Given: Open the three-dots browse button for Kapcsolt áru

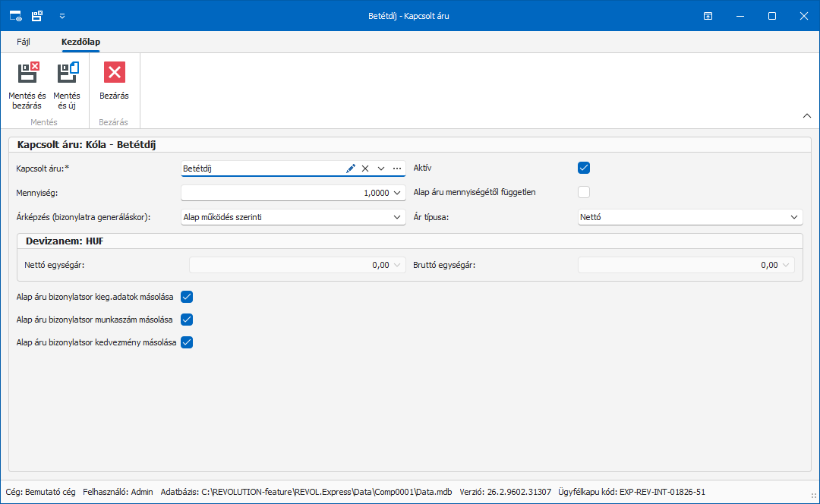Looking at the screenshot, I should click(x=397, y=169).
